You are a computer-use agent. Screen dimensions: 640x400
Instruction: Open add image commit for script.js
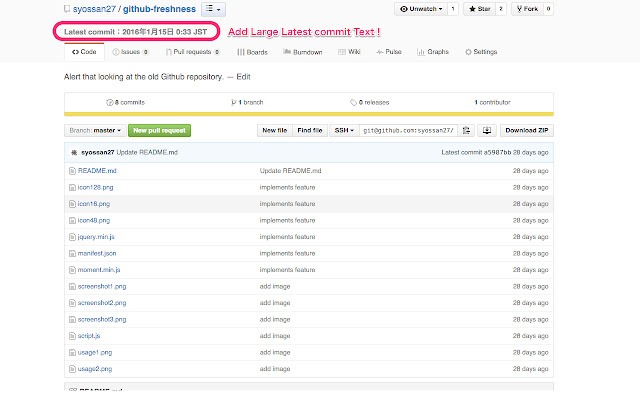tap(275, 336)
